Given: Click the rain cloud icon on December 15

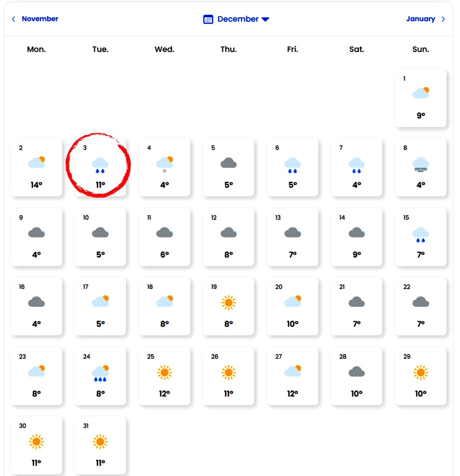Looking at the screenshot, I should tap(421, 235).
